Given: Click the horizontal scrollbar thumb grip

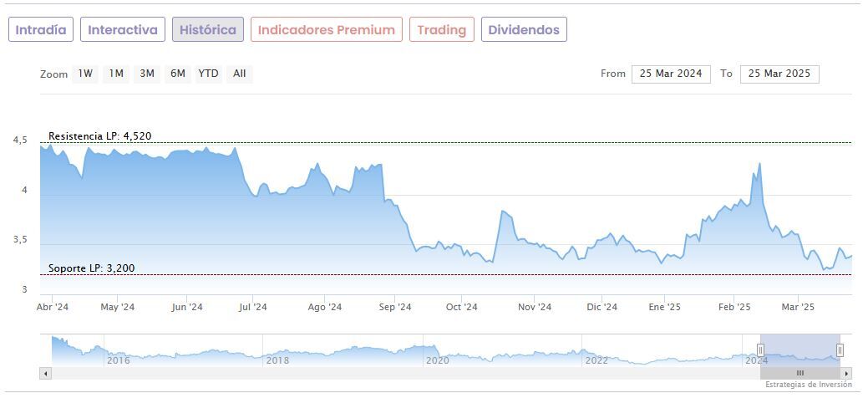Looking at the screenshot, I should 799,373.
